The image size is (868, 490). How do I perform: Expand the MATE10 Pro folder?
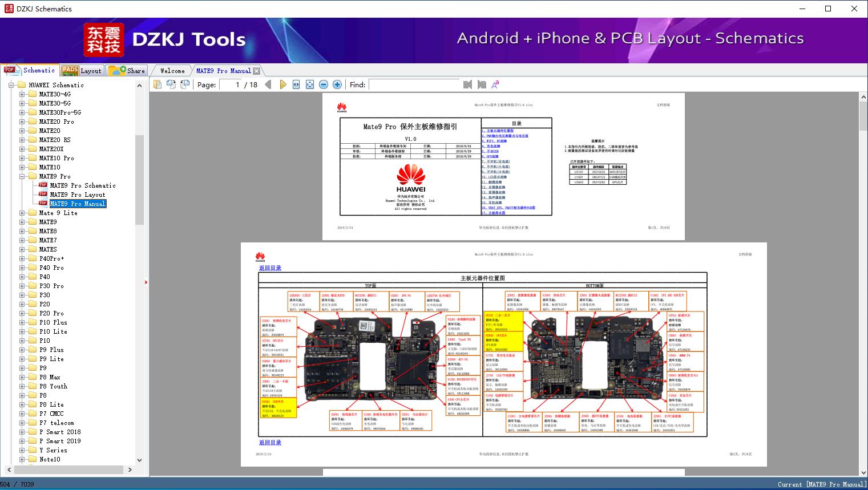(22, 158)
